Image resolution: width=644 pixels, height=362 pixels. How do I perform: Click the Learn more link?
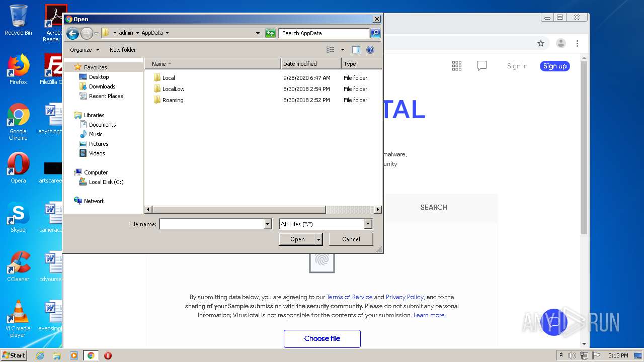pos(429,315)
